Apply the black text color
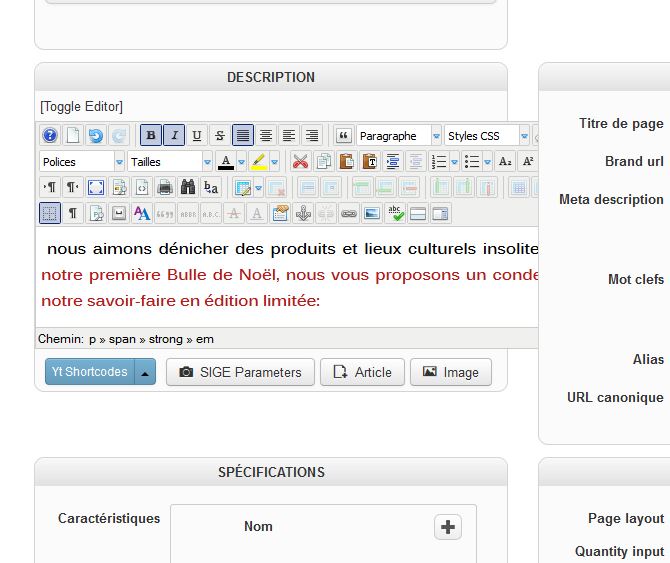The width and height of the screenshot is (670, 563). tap(226, 162)
